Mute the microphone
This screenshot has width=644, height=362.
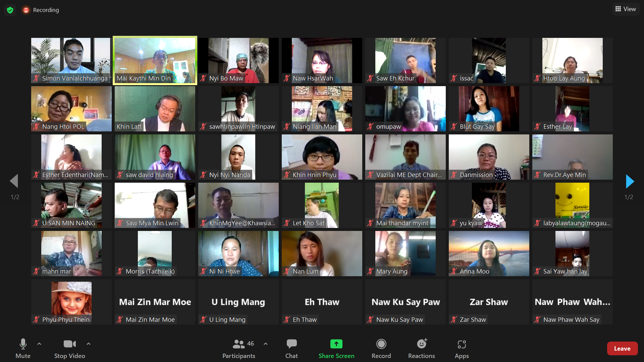point(23,349)
